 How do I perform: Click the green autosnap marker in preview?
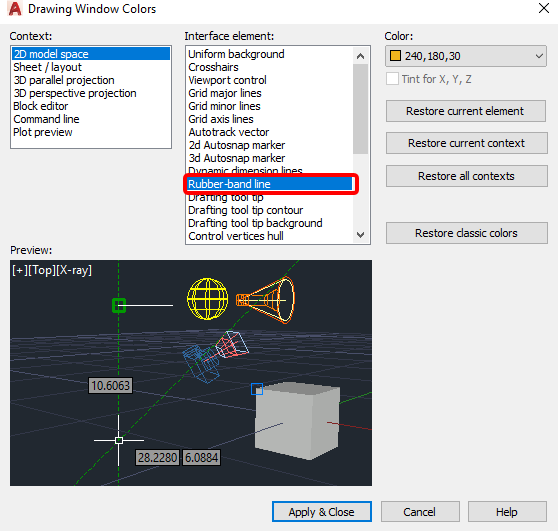(x=119, y=305)
